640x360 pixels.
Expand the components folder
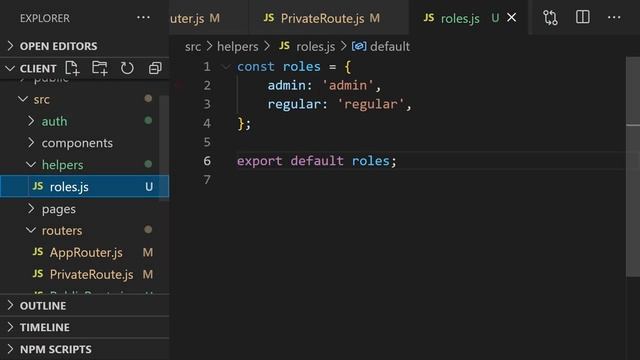click(x=31, y=143)
